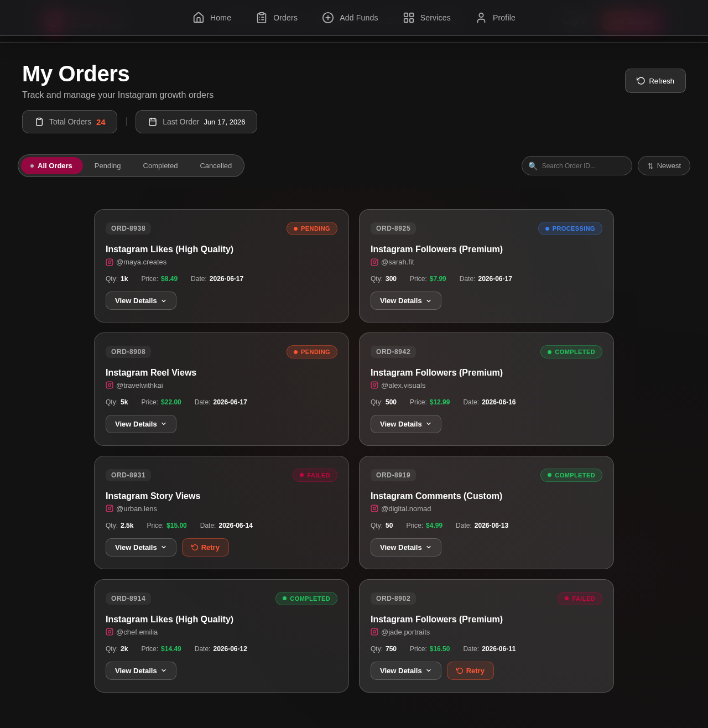The height and width of the screenshot is (728, 708).
Task: Click the Refresh button
Action: pyautogui.click(x=655, y=81)
